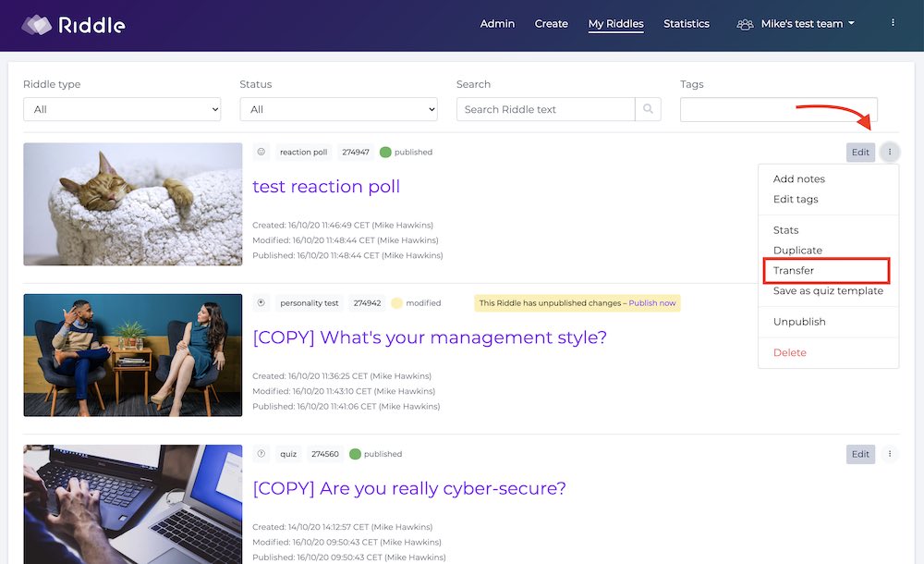Screen dimensions: 924x564
Task: Click Modified 16/10/20 11:43:10 text
Action: (344, 391)
